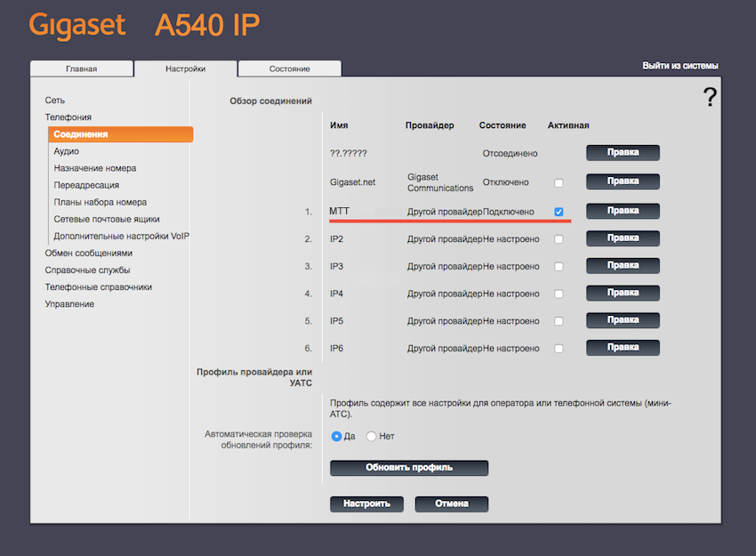Select the Да radio button
This screenshot has height=556, width=756.
(336, 437)
